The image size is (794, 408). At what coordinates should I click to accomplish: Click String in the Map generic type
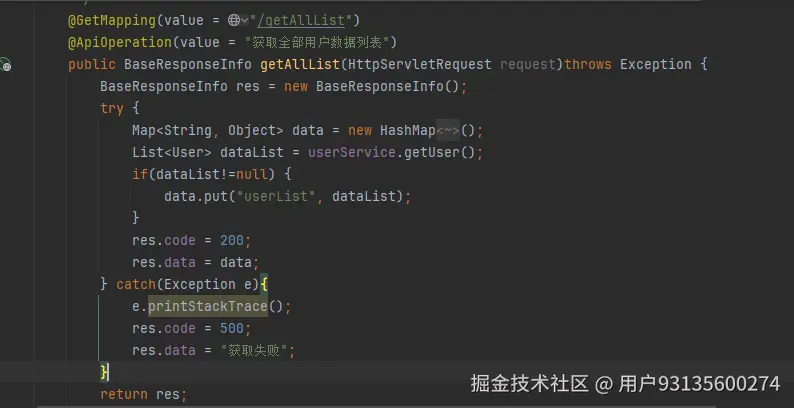pyautogui.click(x=188, y=131)
